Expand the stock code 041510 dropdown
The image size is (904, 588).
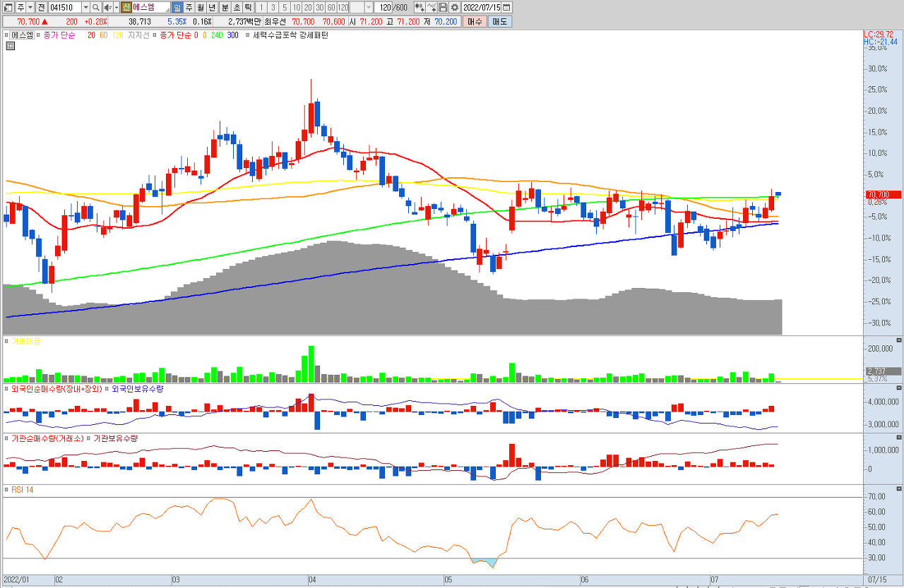[x=86, y=7]
